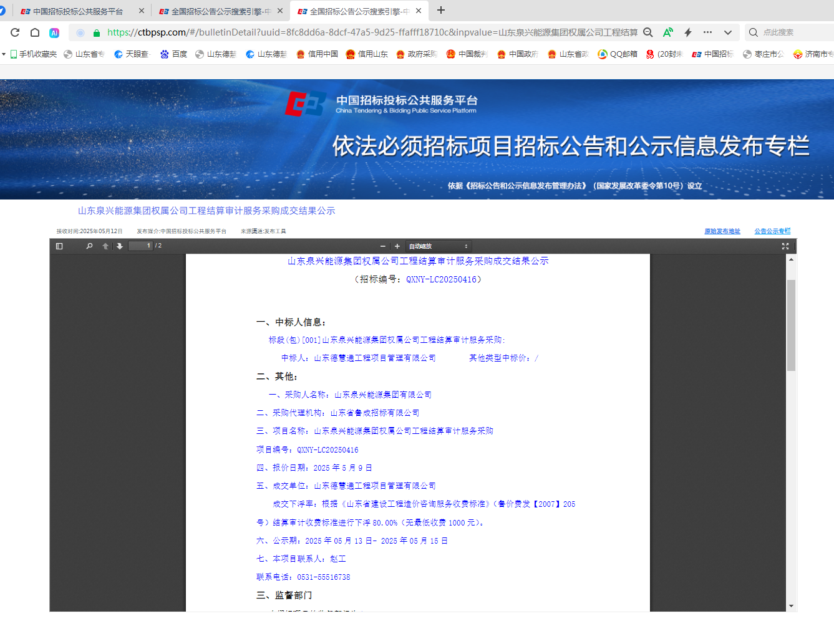The width and height of the screenshot is (834, 644).
Task: Click the announcement title 山东泉兴能源集团 heading link
Action: [x=206, y=211]
